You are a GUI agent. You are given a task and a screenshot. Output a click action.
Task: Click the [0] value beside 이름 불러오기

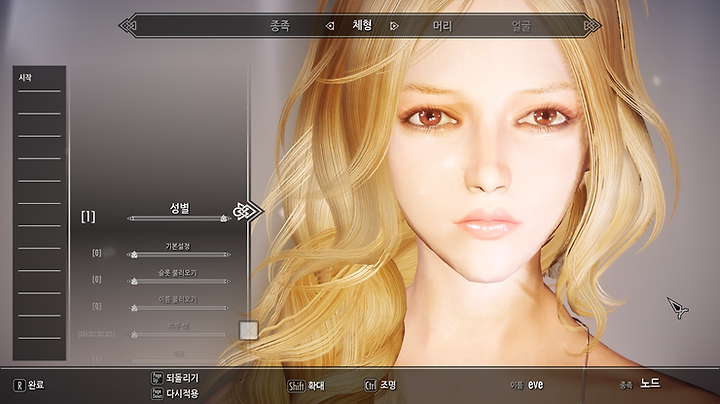(x=96, y=306)
